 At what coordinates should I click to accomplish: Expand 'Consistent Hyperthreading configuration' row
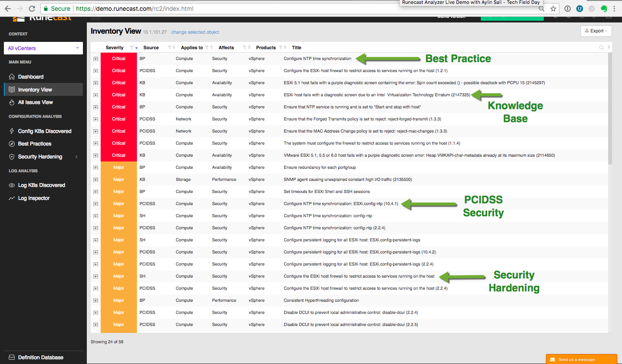click(96, 301)
